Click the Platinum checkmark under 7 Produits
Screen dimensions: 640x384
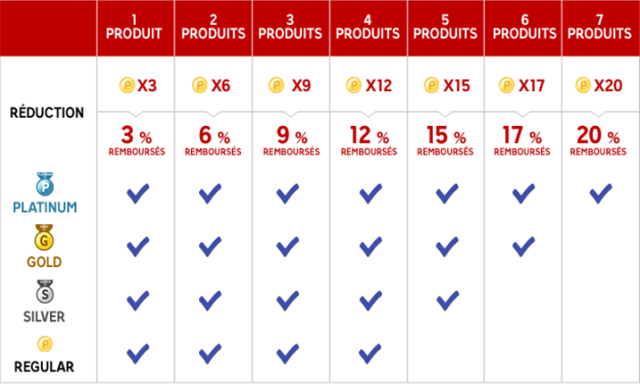tap(601, 193)
